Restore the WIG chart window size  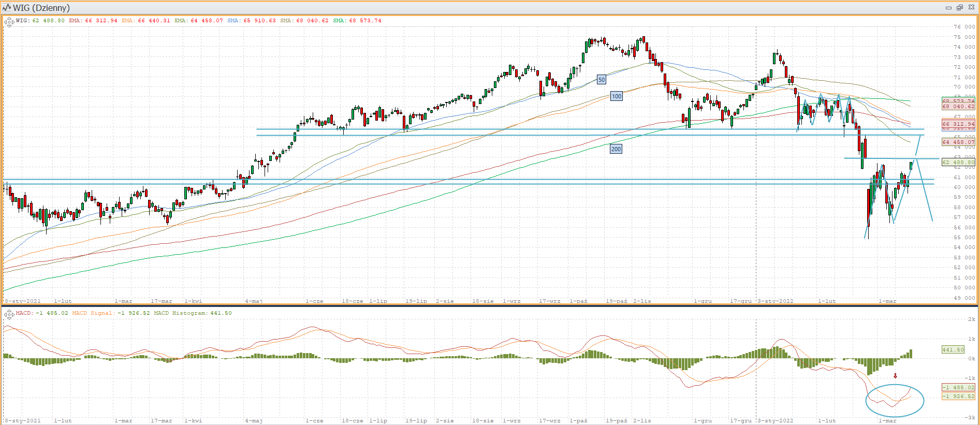959,8
